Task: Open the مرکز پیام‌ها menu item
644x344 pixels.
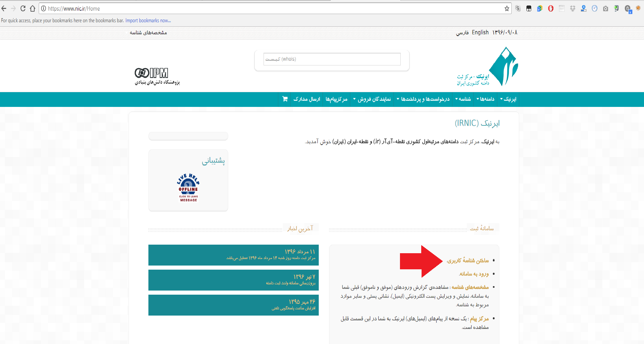Action: click(x=337, y=99)
